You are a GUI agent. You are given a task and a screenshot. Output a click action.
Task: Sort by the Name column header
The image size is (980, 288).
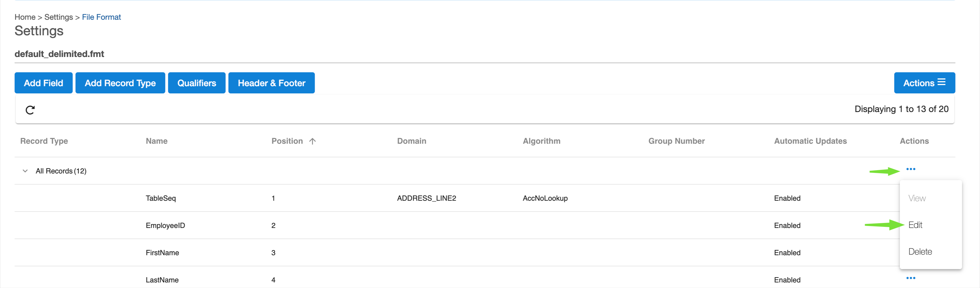pyautogui.click(x=156, y=141)
